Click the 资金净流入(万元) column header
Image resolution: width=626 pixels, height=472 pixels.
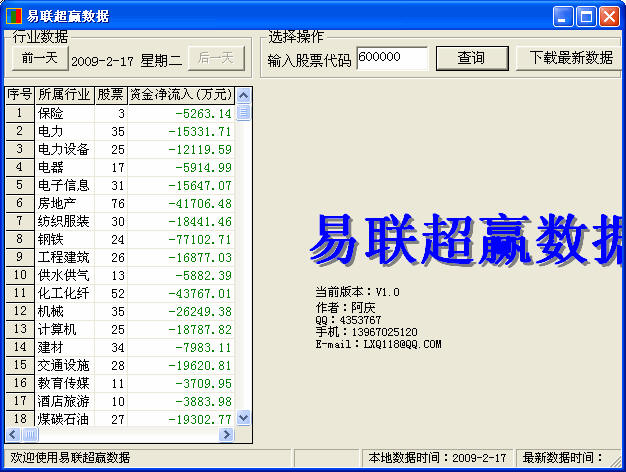(x=181, y=95)
